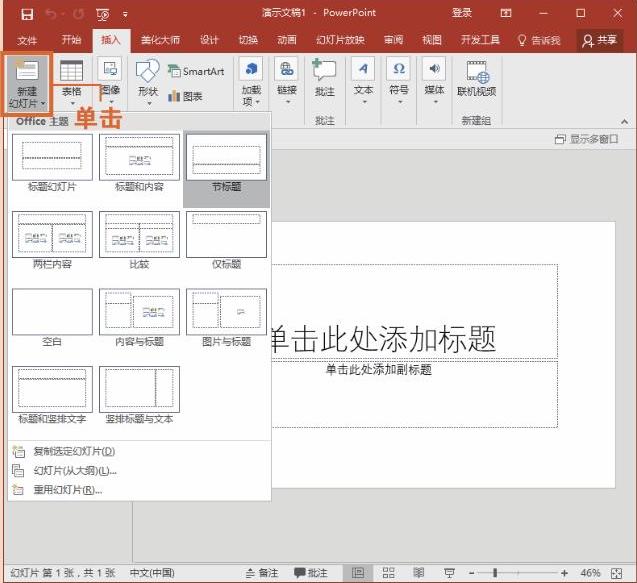This screenshot has width=637, height=583.
Task: Switch to the Design (设计) tab
Action: [209, 40]
